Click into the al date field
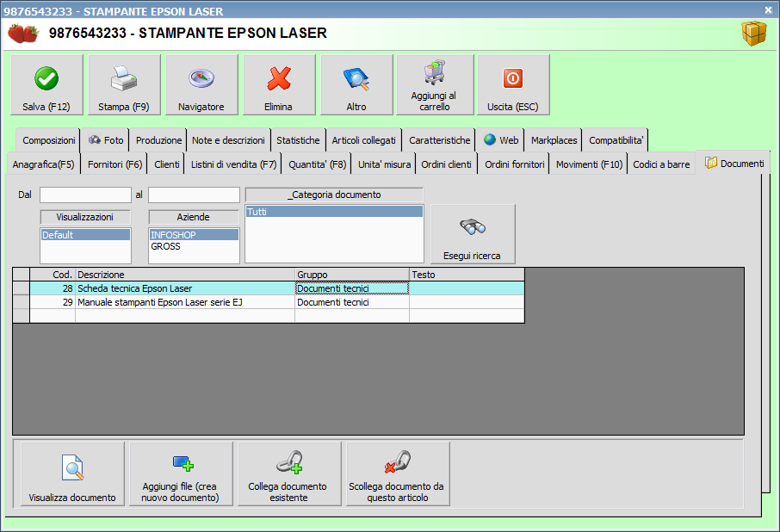Viewport: 780px width, 532px height. [x=194, y=195]
